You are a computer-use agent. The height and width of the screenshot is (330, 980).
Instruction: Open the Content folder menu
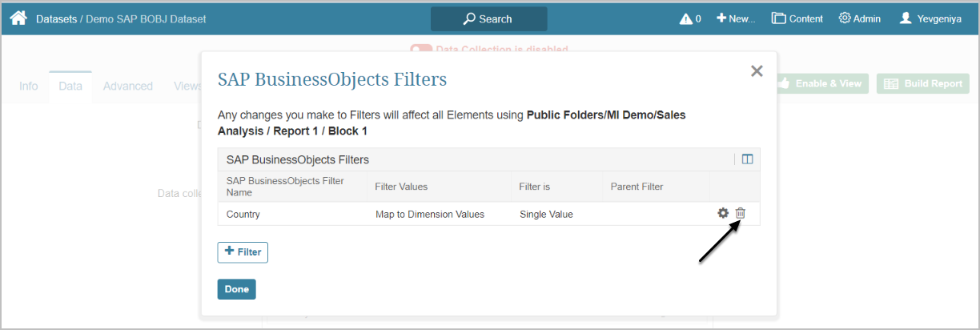pyautogui.click(x=797, y=18)
